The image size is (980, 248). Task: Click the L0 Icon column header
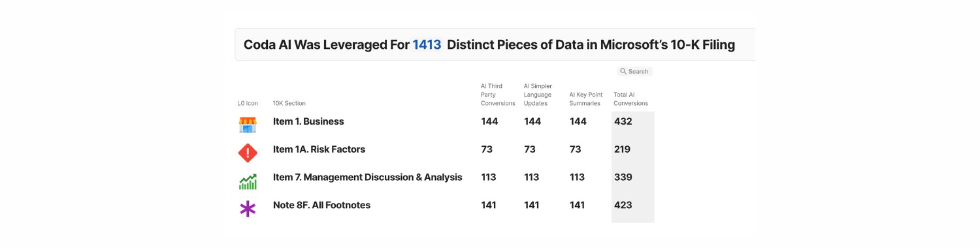pyautogui.click(x=248, y=103)
